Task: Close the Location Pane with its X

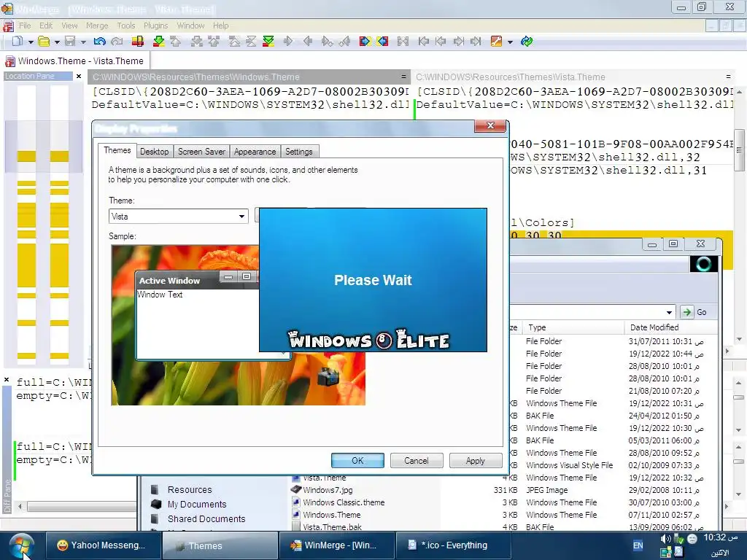Action: pos(79,76)
